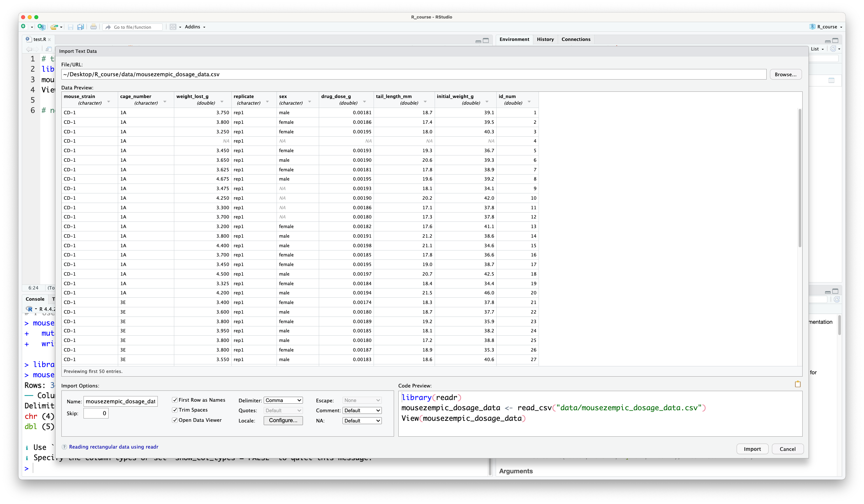Close the test.R tab
864x504 pixels.
50,39
